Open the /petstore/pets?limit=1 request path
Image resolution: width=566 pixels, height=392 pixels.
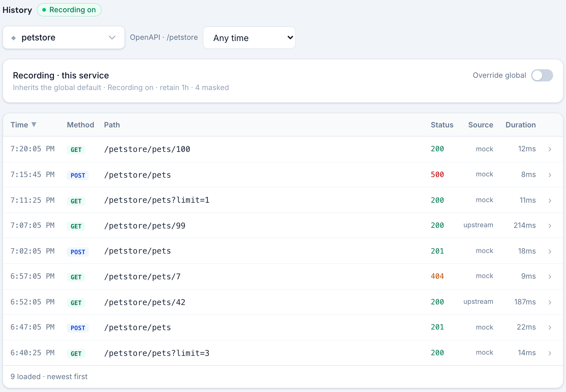(x=157, y=200)
